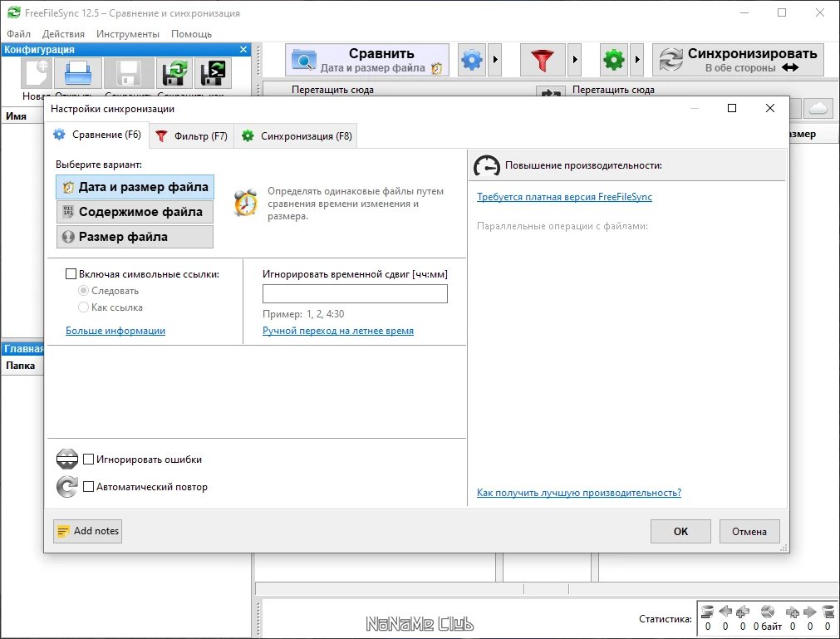Click the alarm clock description icon
Screen dimensions: 840x639
[245, 203]
